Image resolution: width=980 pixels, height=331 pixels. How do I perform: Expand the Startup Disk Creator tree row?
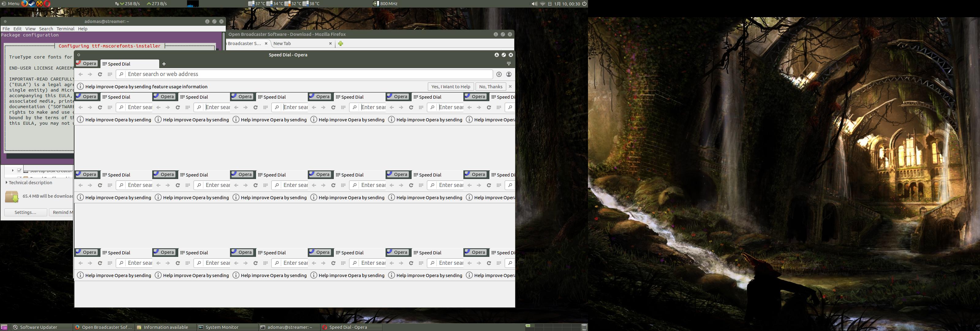click(13, 170)
